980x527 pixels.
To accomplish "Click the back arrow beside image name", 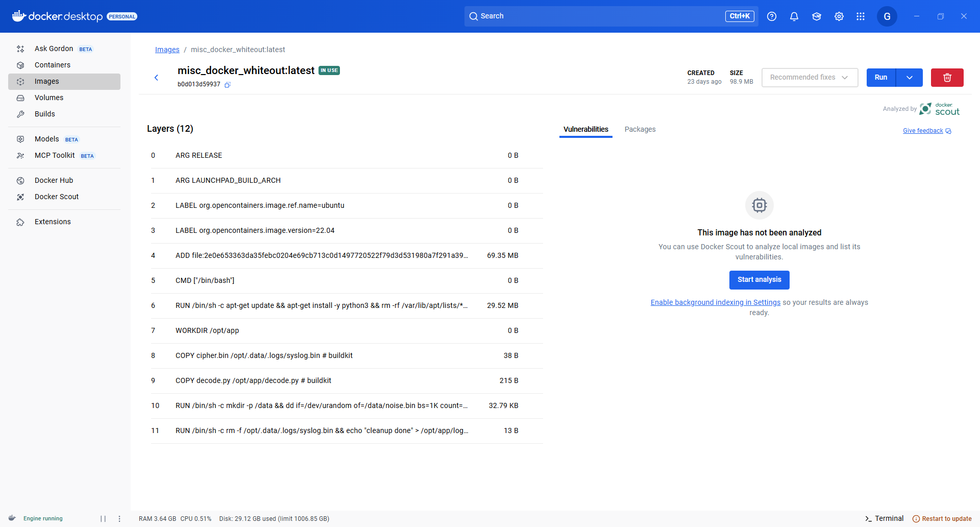I will pyautogui.click(x=157, y=78).
